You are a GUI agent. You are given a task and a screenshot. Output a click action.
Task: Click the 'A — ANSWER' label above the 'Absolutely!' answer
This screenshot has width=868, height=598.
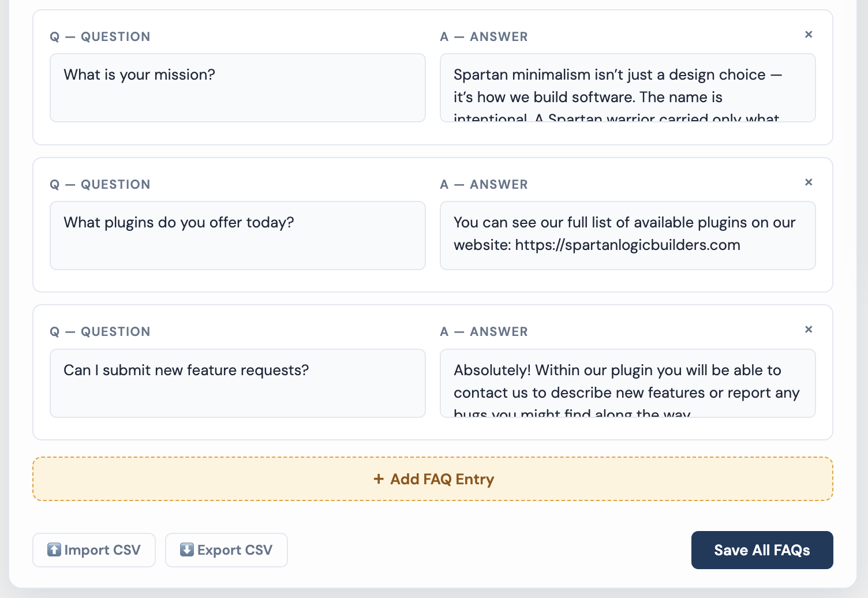click(x=484, y=332)
